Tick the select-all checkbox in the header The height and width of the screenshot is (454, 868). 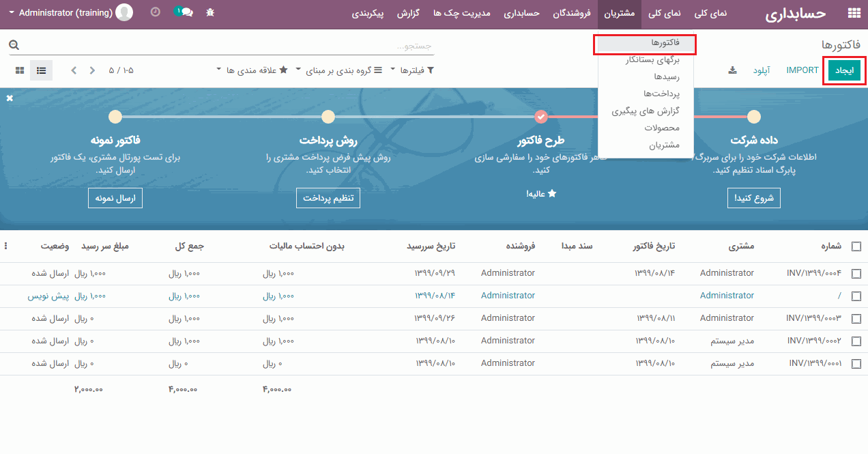[856, 246]
